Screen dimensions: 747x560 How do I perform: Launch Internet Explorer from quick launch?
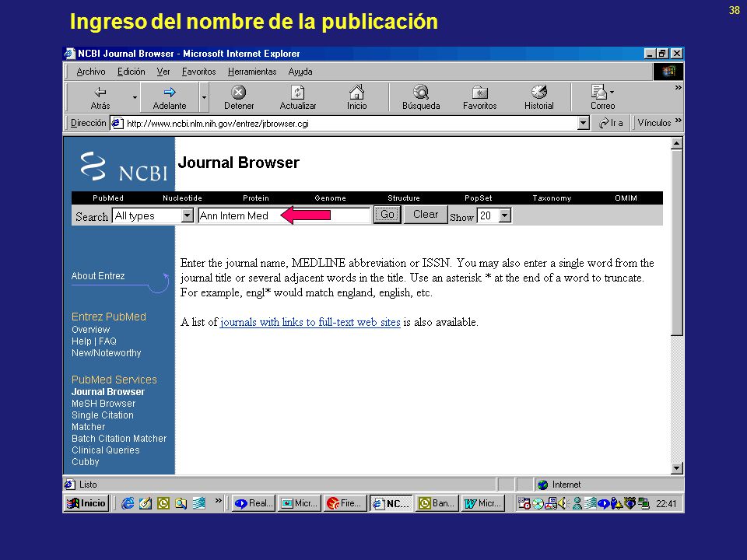pos(127,503)
